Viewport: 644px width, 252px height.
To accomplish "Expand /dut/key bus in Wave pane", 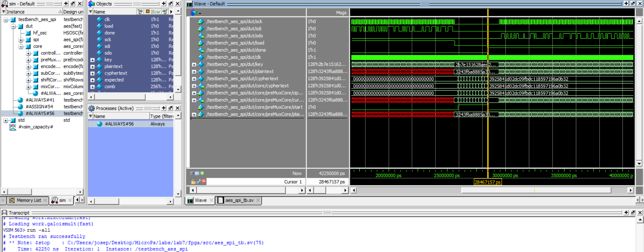I will point(194,64).
